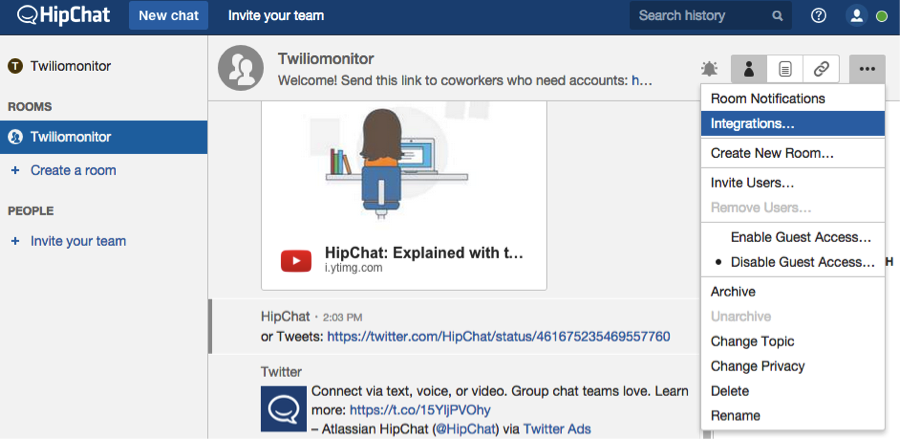
Task: Click the HipChat Twitter avatar logo
Action: click(x=284, y=409)
